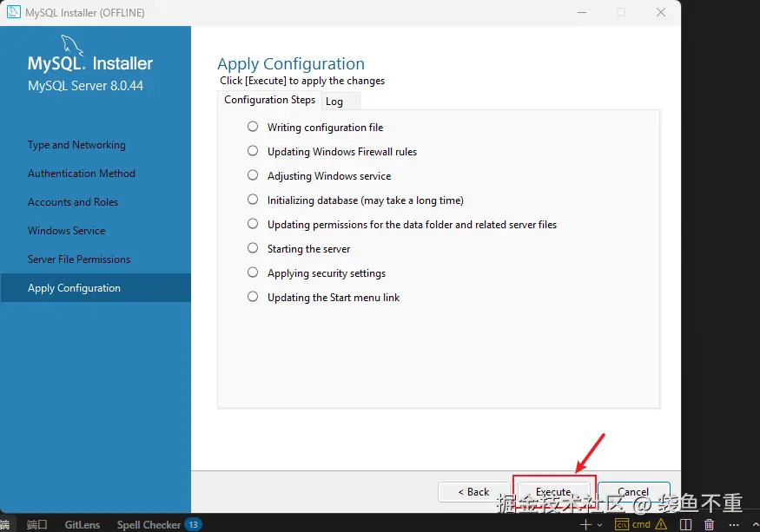
Task: Select radio for Updating permissions step
Action: tap(253, 223)
